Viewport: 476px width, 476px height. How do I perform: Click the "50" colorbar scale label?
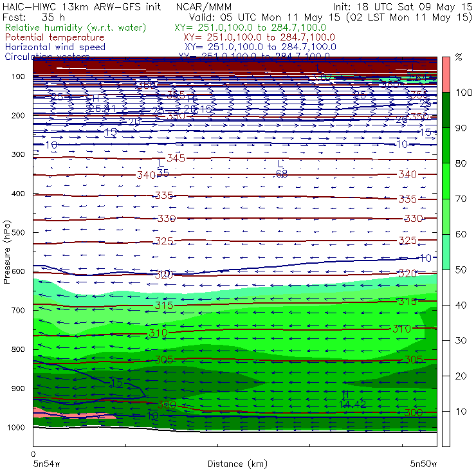[461, 270]
